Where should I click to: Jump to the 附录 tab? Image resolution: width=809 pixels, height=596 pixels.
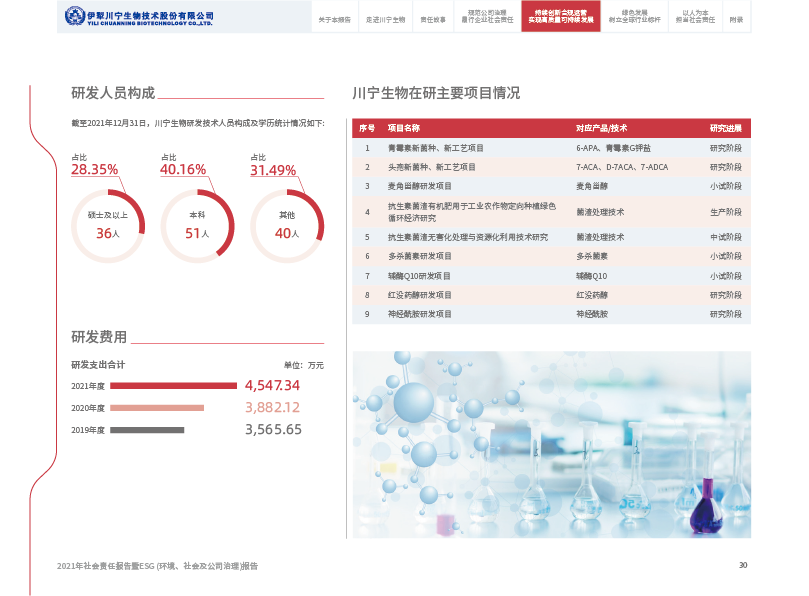pyautogui.click(x=736, y=19)
